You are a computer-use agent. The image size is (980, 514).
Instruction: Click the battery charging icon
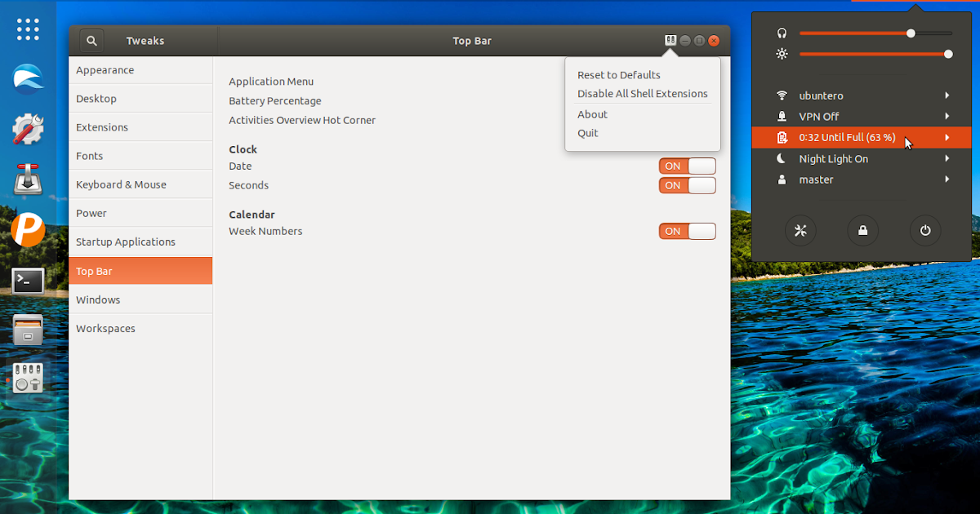coord(782,137)
